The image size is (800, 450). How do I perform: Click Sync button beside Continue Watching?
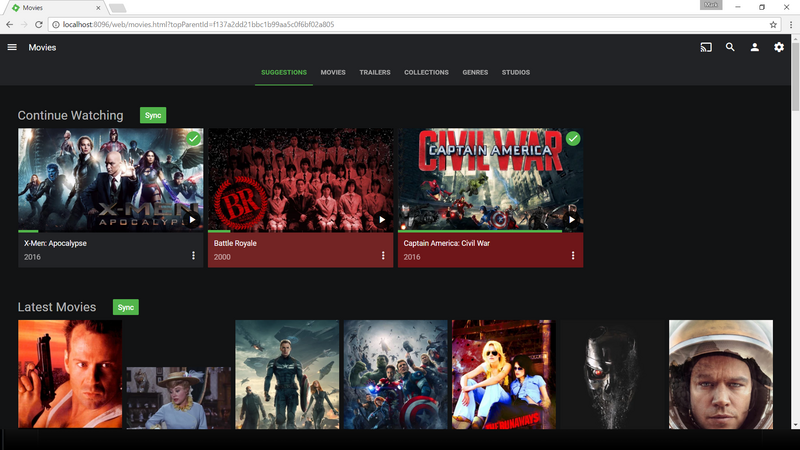pyautogui.click(x=153, y=115)
